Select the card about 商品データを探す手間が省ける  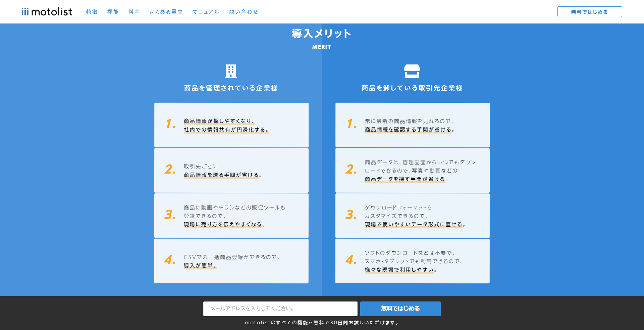(x=412, y=171)
